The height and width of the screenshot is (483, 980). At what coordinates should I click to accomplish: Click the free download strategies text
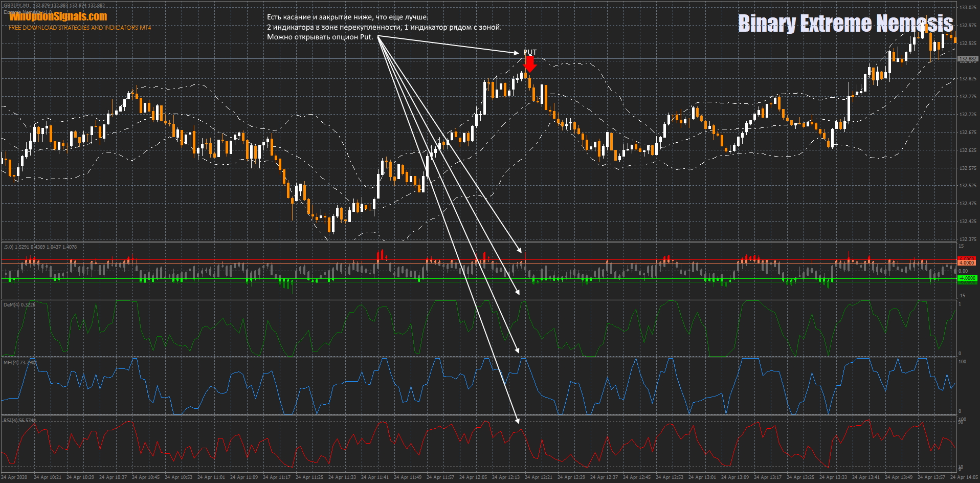point(80,28)
